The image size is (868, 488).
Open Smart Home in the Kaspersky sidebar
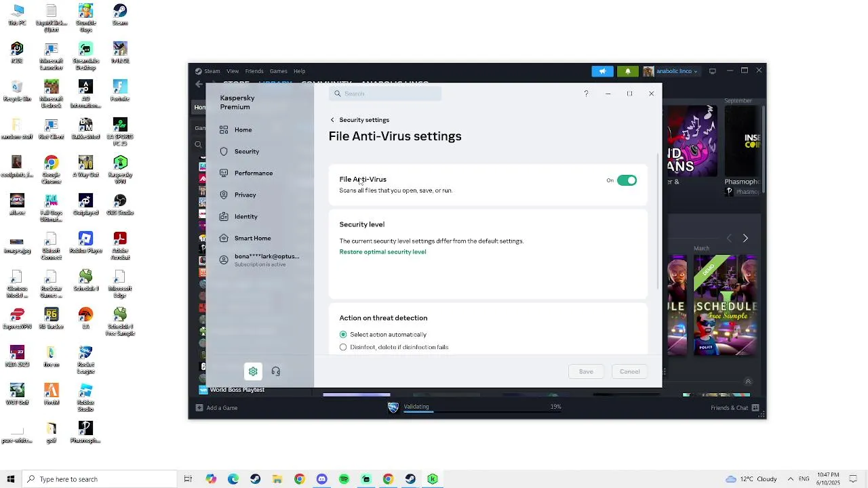click(x=252, y=239)
